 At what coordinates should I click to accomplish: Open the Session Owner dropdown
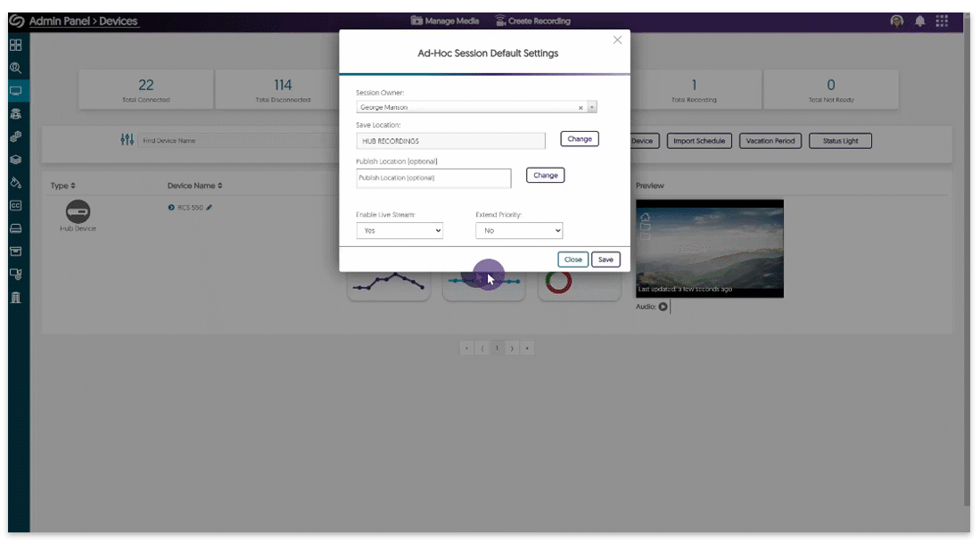pyautogui.click(x=590, y=106)
